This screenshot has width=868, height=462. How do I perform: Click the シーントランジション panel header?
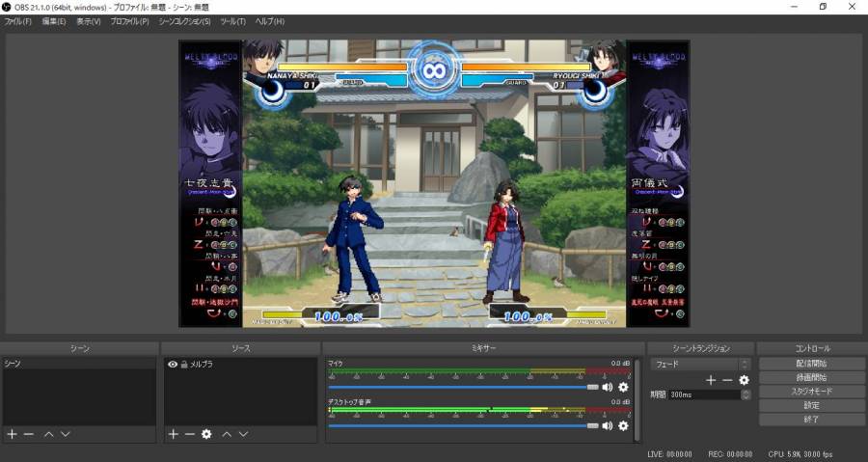[701, 348]
